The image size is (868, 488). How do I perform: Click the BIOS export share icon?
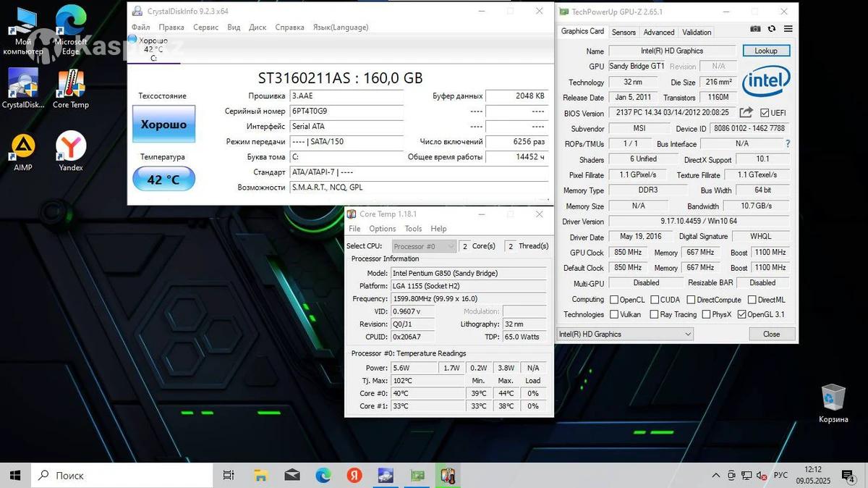coord(746,112)
